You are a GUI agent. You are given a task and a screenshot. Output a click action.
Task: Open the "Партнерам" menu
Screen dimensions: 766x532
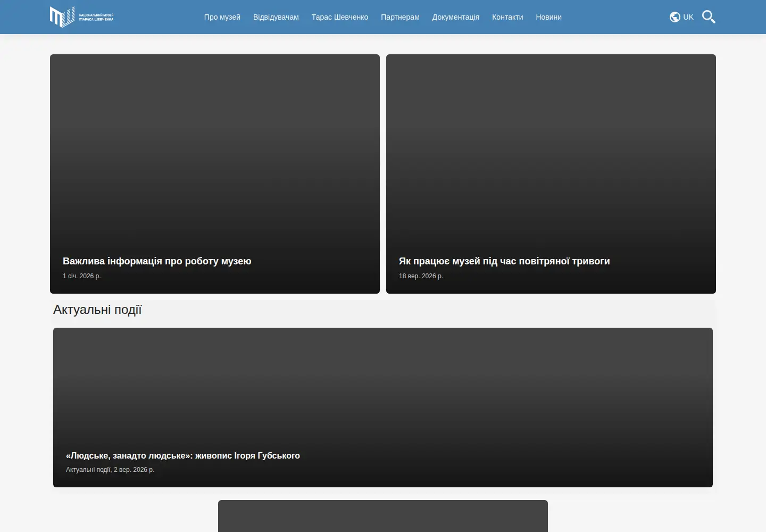tap(400, 17)
